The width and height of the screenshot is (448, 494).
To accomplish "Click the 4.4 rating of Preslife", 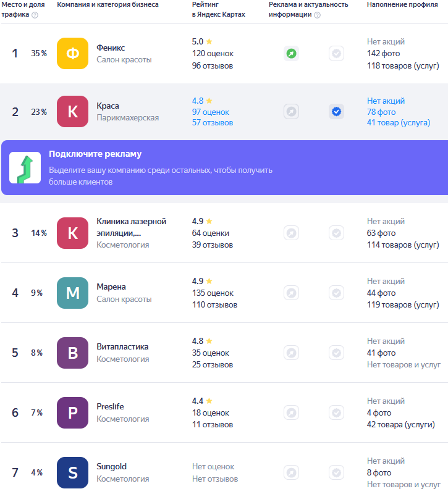I will click(198, 401).
